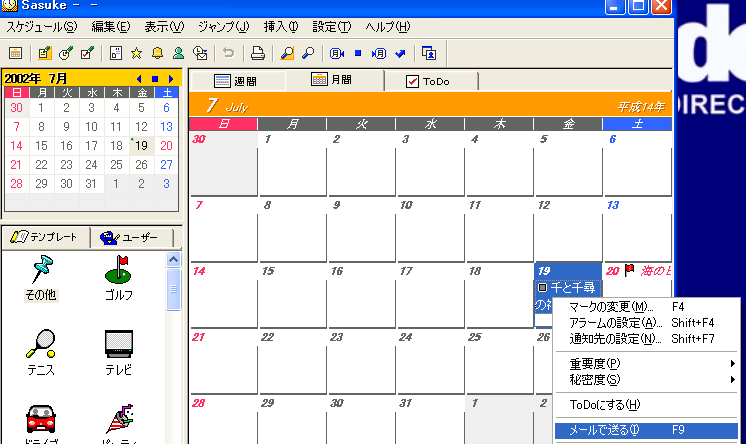
Task: Open the 表示(V) menu
Action: (x=164, y=27)
